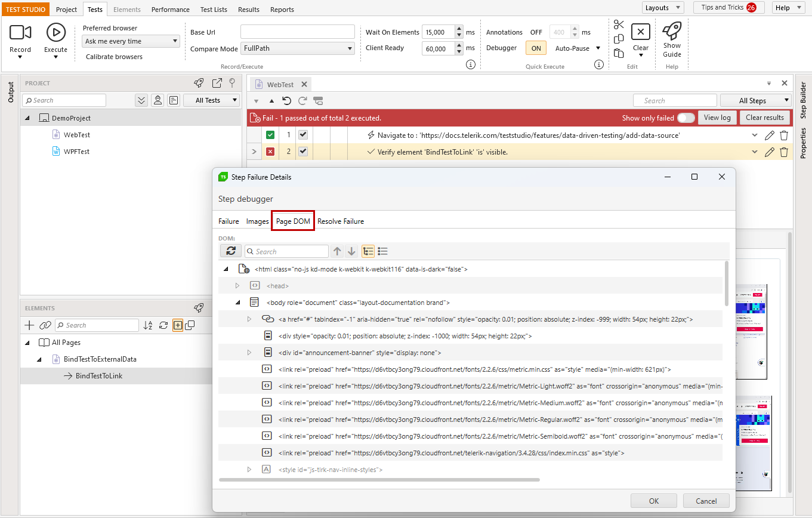Select the DOM list view icon
Screen dimensions: 812x518
[x=383, y=251]
